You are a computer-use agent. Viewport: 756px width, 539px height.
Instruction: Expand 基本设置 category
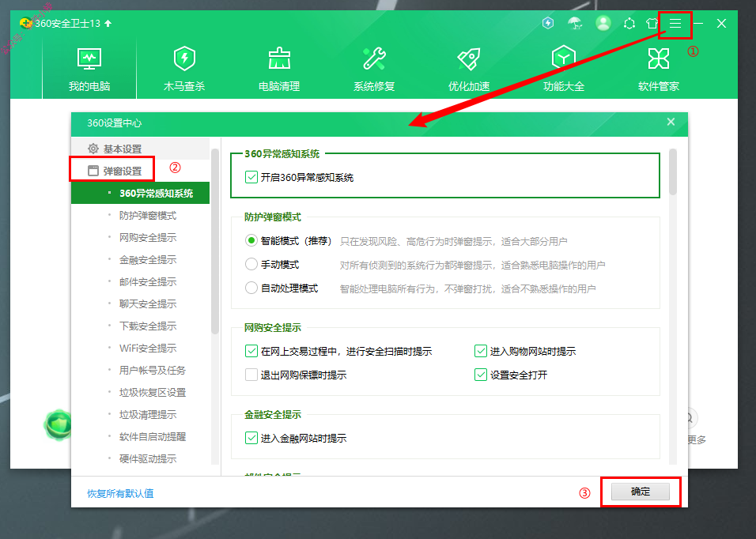[x=140, y=149]
